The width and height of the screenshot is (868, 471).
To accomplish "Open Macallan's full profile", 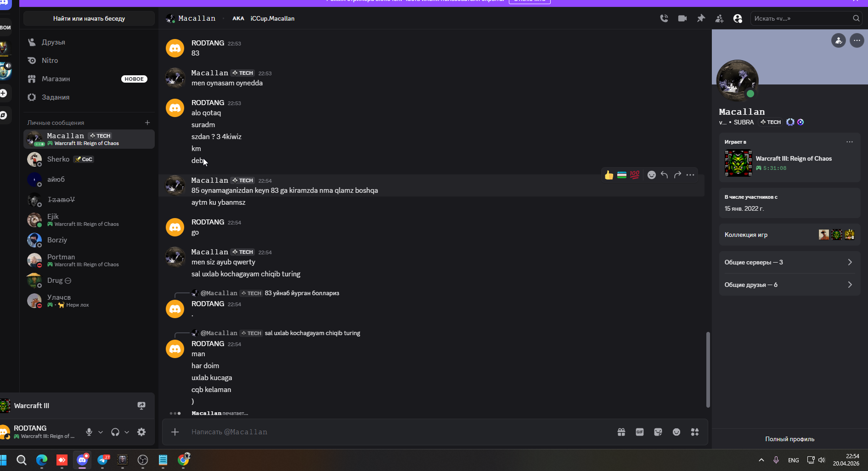I will tap(789, 439).
